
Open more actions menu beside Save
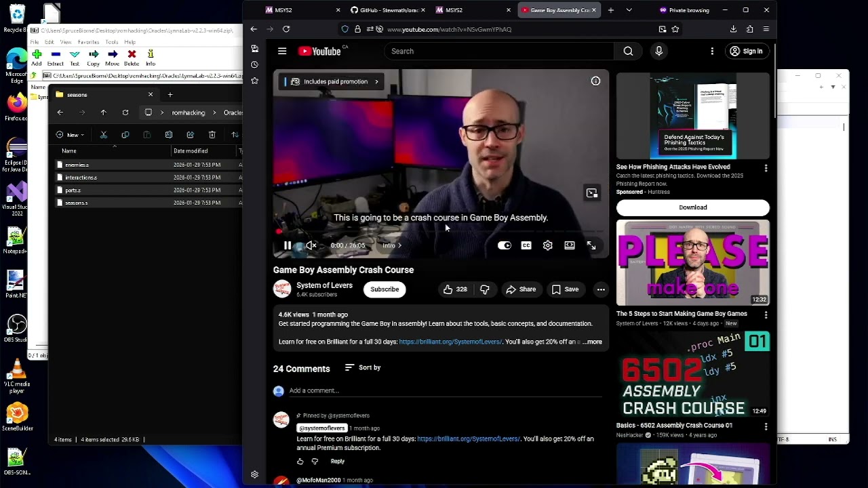601,289
